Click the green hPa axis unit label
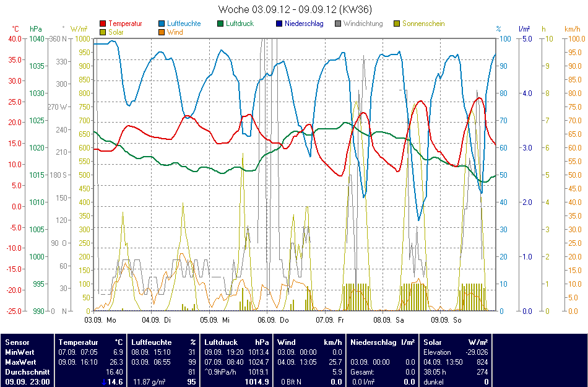 (x=36, y=29)
